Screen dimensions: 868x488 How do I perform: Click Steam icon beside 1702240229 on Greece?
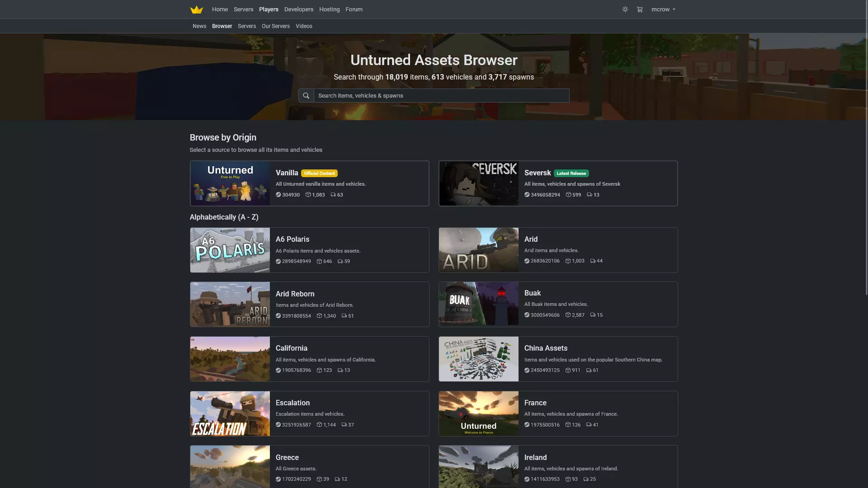click(x=278, y=479)
